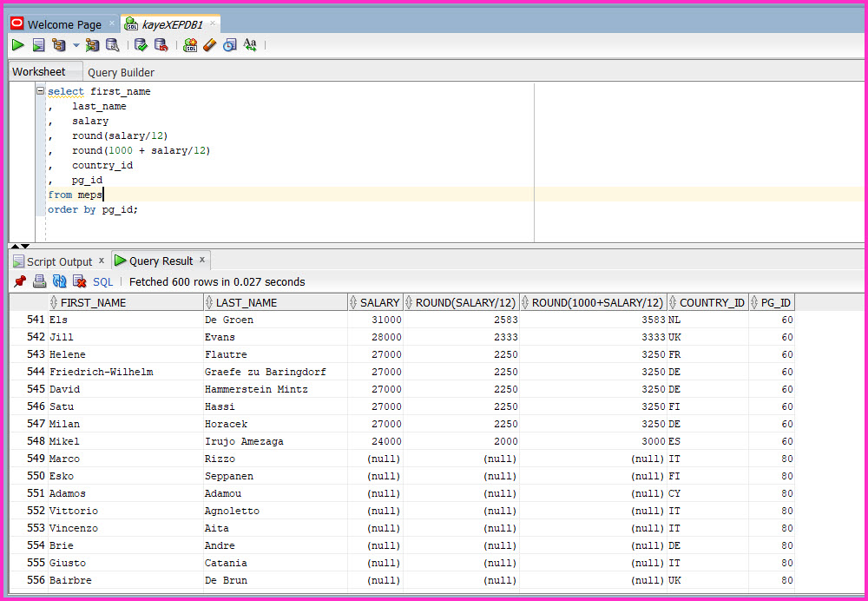Click the Rollback icon

click(161, 45)
